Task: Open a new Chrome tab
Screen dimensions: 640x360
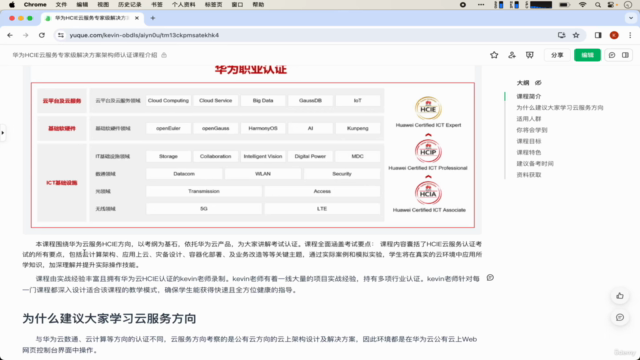Action: [x=153, y=18]
